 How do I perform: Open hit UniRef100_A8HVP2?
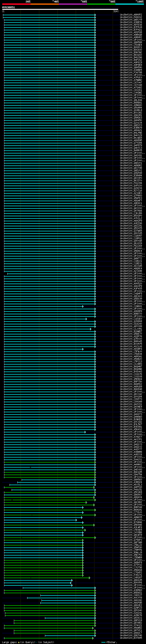tap(131, 15)
